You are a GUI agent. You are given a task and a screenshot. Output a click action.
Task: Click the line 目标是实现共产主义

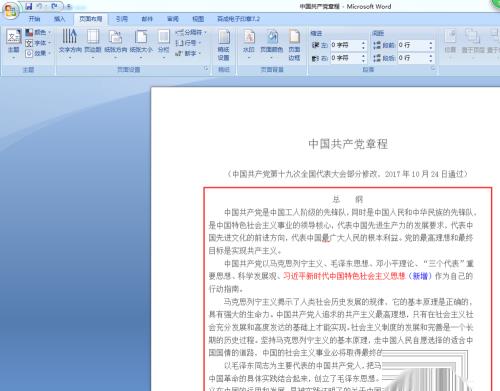(x=245, y=251)
